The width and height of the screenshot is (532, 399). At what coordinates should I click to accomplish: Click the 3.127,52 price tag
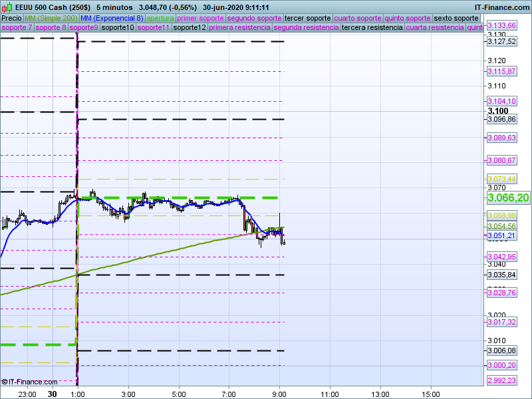[x=502, y=41]
